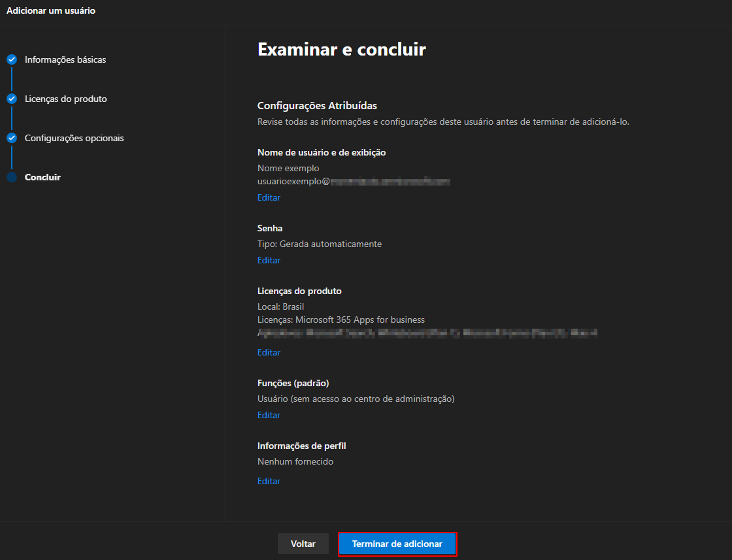Click the Concluir step circle indicator
The image size is (732, 560).
(12, 177)
